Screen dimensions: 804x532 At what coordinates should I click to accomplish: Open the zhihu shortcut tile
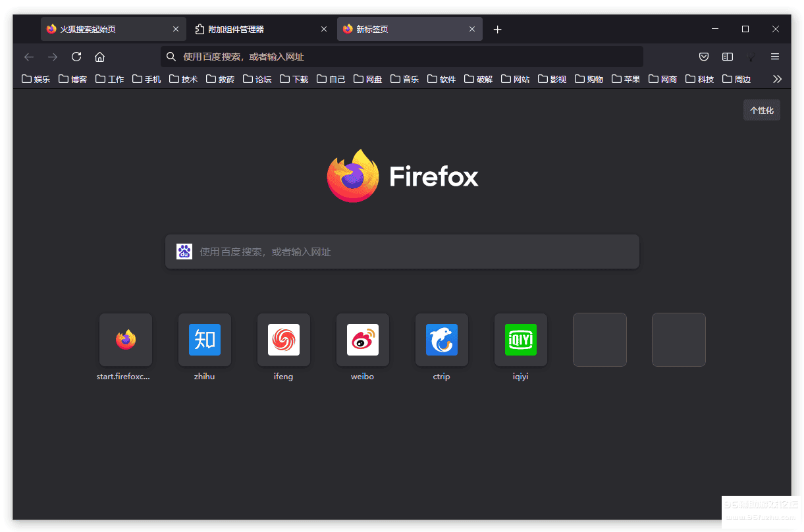click(205, 340)
